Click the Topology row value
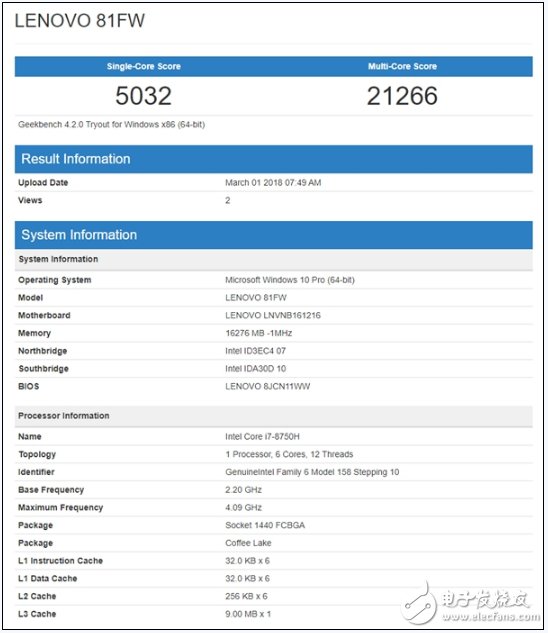The width and height of the screenshot is (548, 633). click(x=289, y=454)
